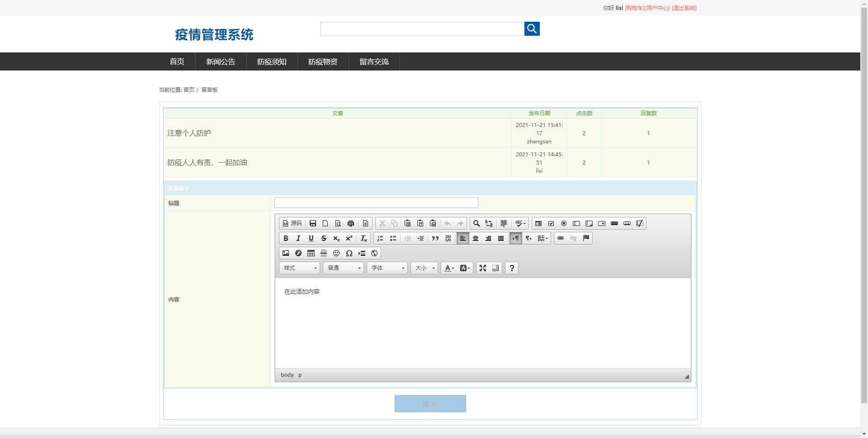
Task: Click the Print icon
Action: [x=351, y=223]
